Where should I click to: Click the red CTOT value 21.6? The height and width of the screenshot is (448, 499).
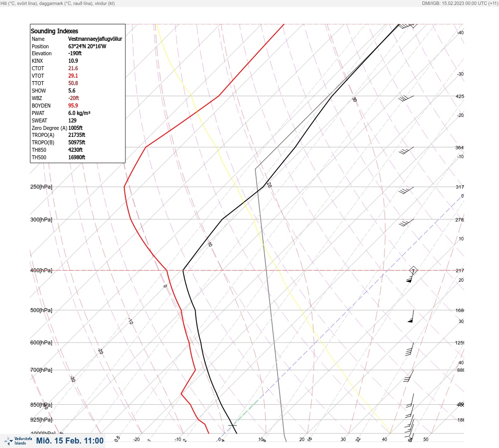73,68
